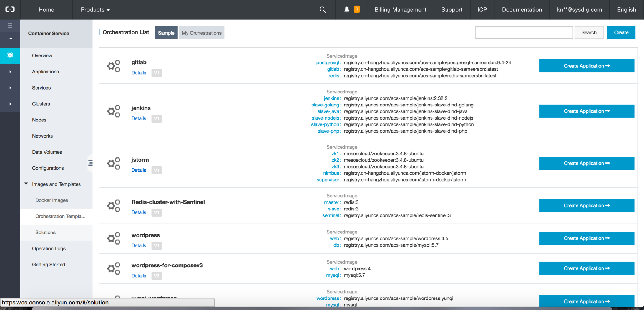Screen dimensions: 644x310
Task: Click the postgresql service link under gitlab
Action: click(328, 63)
